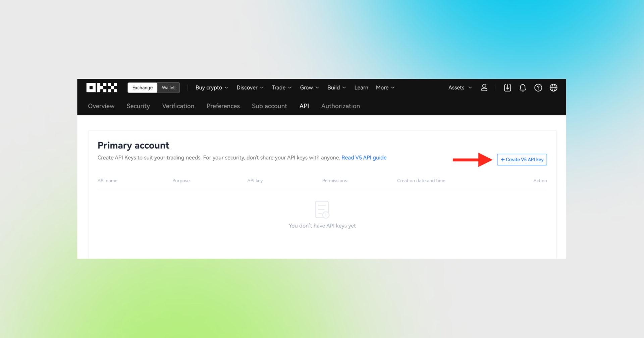
Task: Expand the Grow dropdown
Action: pyautogui.click(x=309, y=88)
